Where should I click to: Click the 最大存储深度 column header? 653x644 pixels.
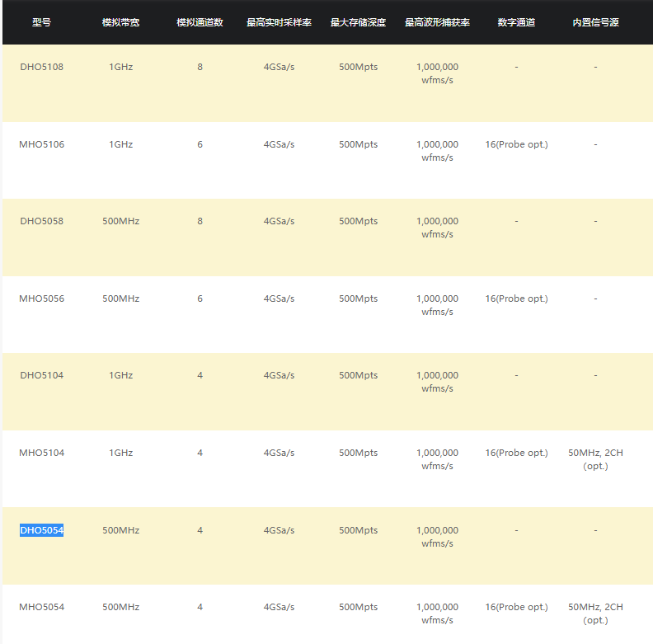coord(358,22)
